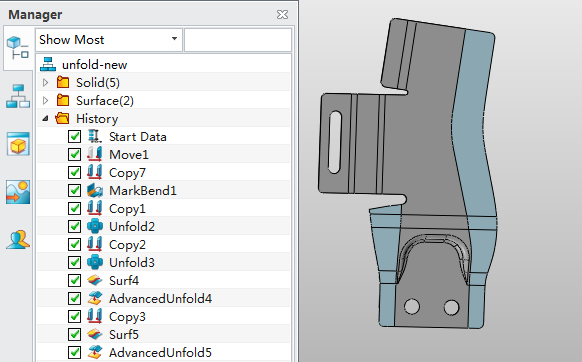Click the MarkBend1 feature icon

[95, 190]
